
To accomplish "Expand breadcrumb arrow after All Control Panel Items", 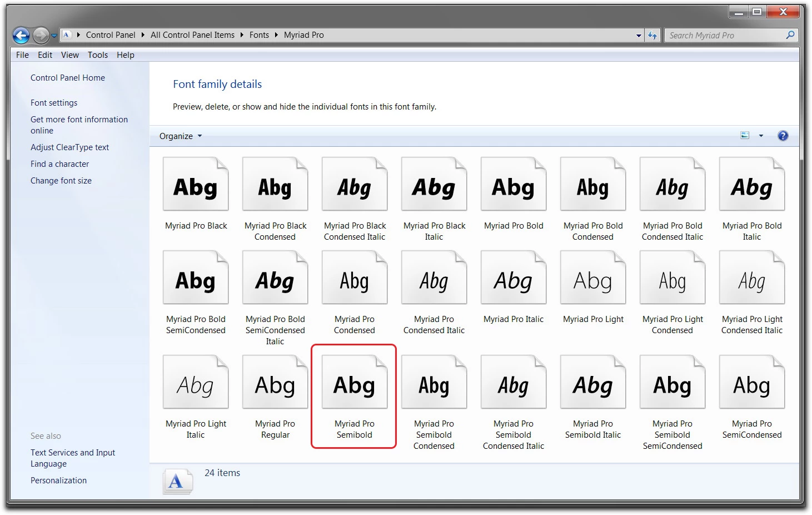I will pos(242,35).
